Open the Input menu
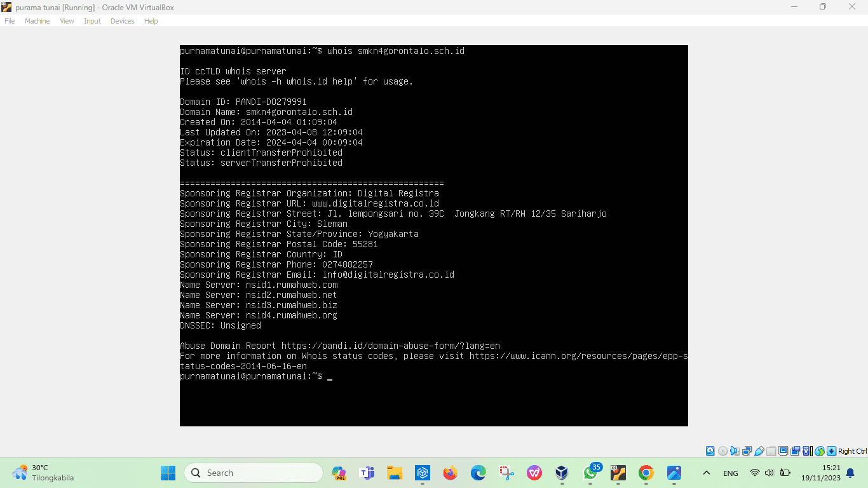 pos(92,21)
